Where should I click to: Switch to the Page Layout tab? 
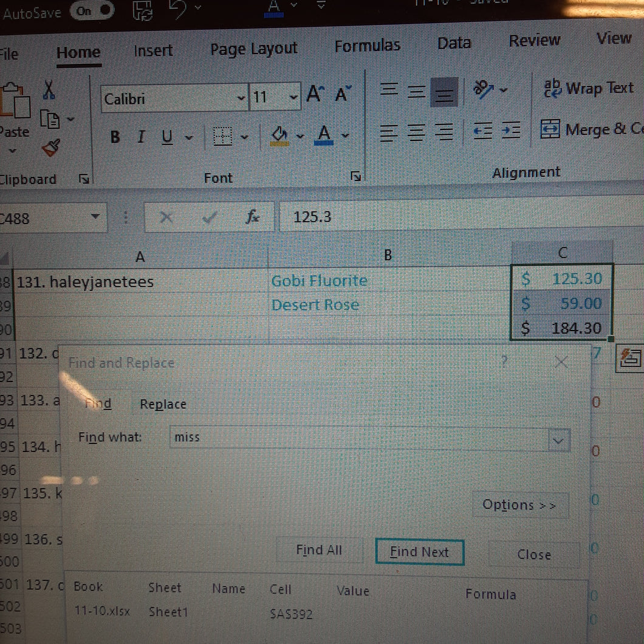(x=253, y=49)
